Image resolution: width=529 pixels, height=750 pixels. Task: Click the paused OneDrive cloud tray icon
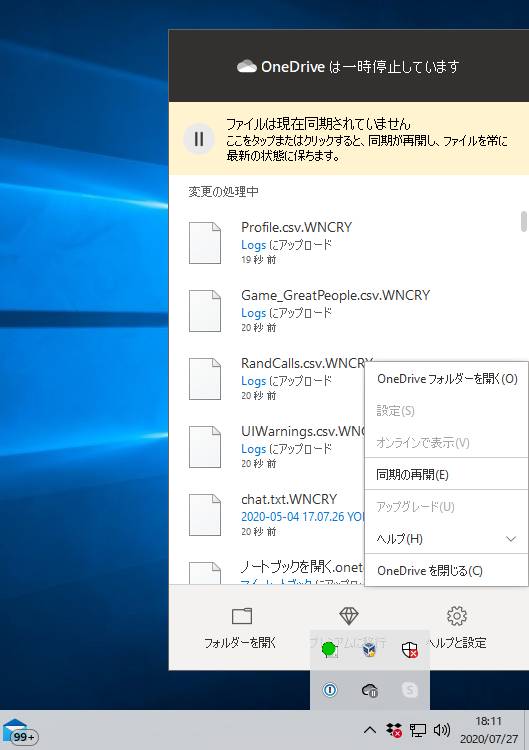(x=370, y=690)
